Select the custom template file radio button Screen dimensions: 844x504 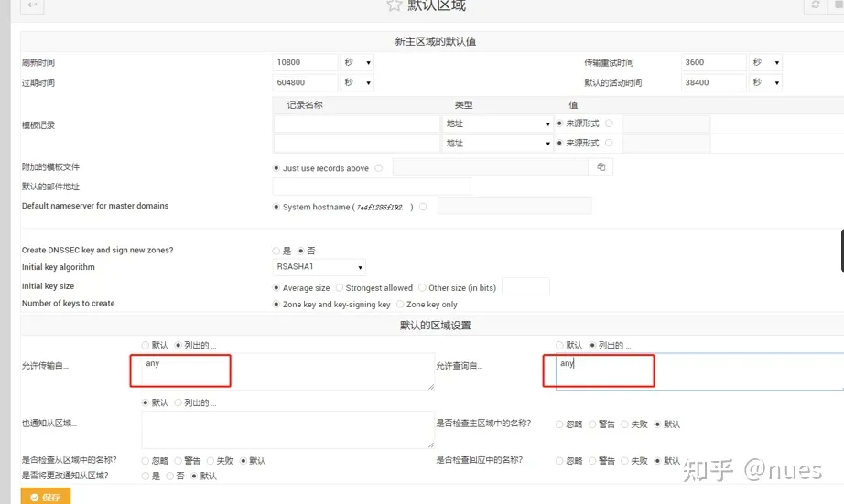(x=379, y=168)
